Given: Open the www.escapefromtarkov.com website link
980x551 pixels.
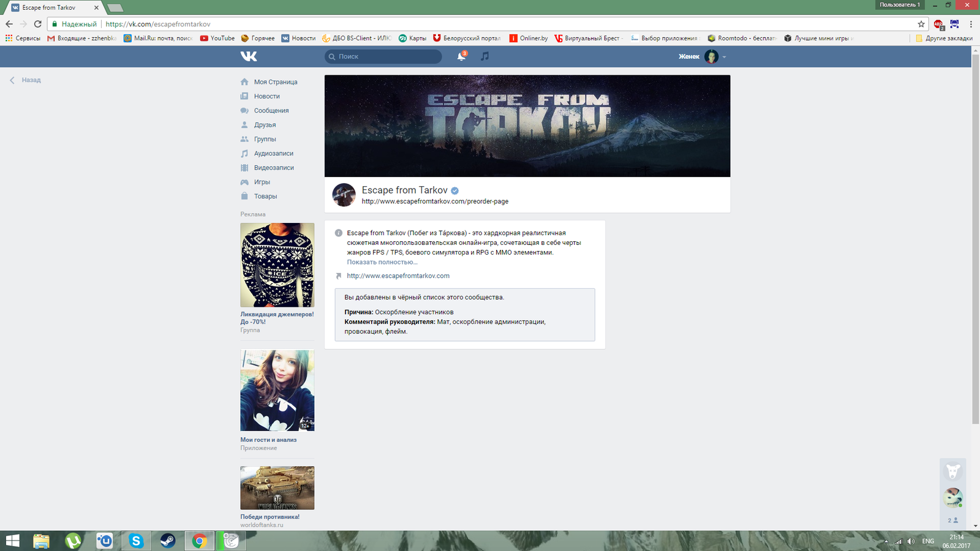Looking at the screenshot, I should click(x=398, y=276).
